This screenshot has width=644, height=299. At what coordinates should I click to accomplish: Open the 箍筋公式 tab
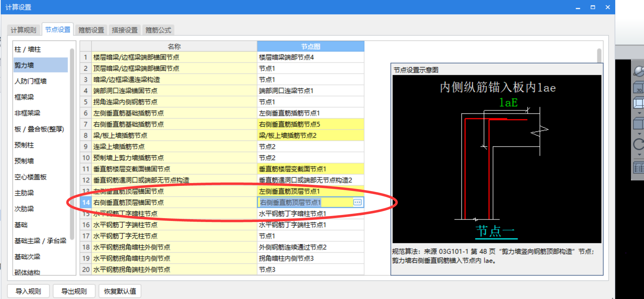click(158, 30)
